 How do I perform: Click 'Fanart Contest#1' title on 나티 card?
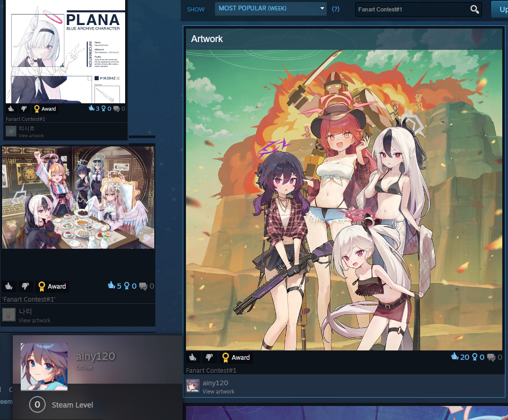(29, 299)
